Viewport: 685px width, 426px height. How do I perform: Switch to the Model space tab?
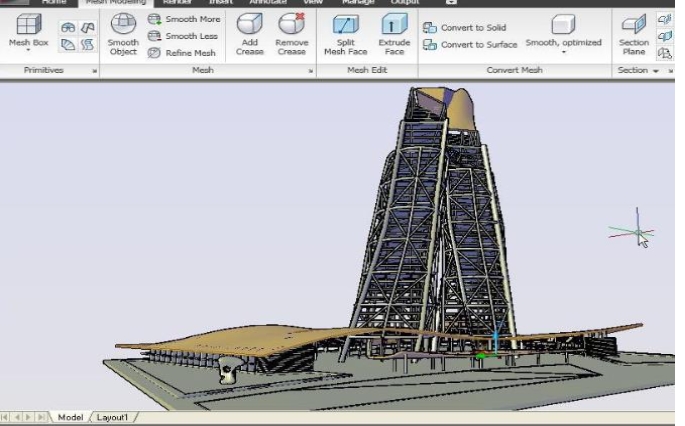tap(70, 417)
